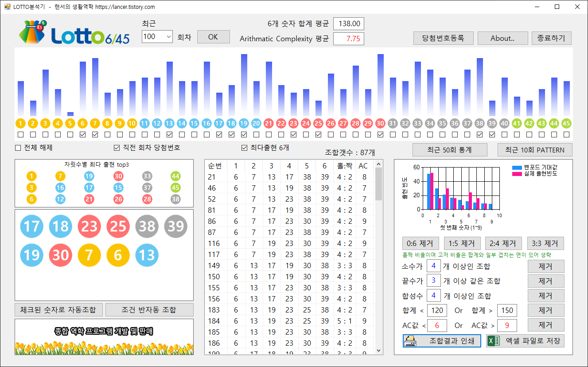588x367 pixels.
Task: Click large blue ball 18 in selected numbers
Action: 61,226
